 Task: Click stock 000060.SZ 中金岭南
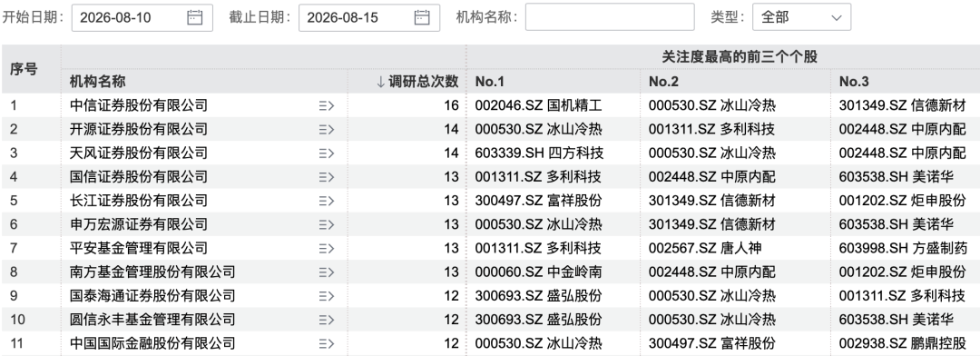click(538, 272)
